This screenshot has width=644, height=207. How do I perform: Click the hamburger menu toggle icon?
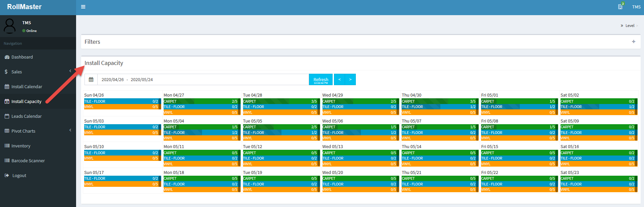click(83, 7)
